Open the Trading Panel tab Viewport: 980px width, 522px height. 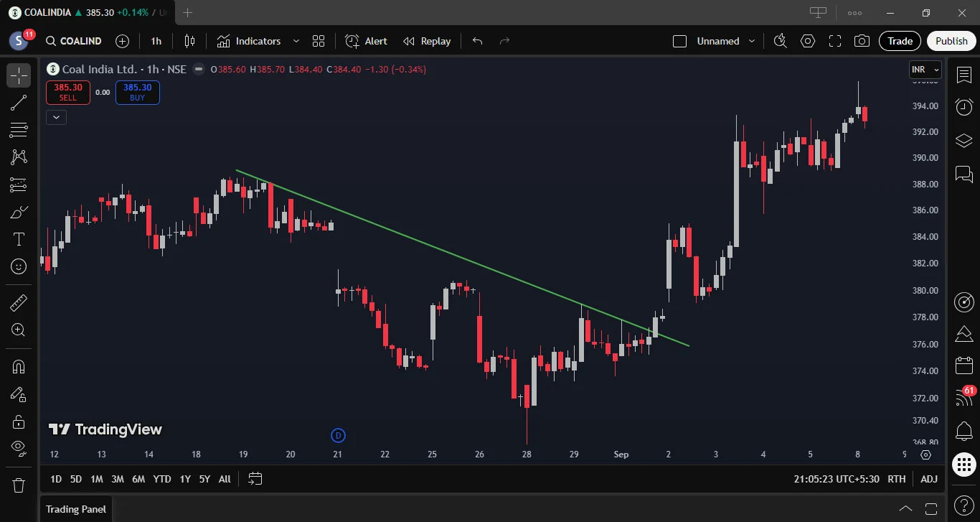[x=76, y=509]
